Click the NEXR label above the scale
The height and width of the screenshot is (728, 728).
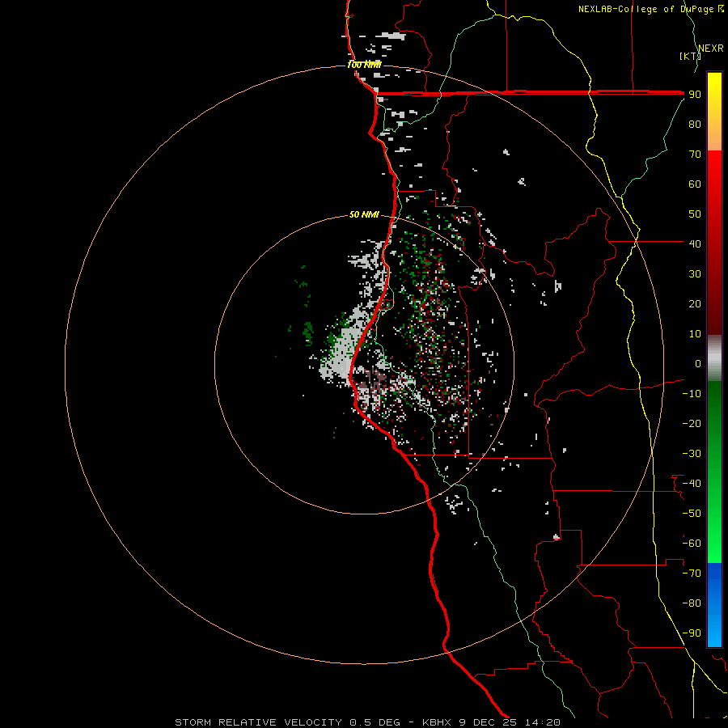pyautogui.click(x=710, y=49)
